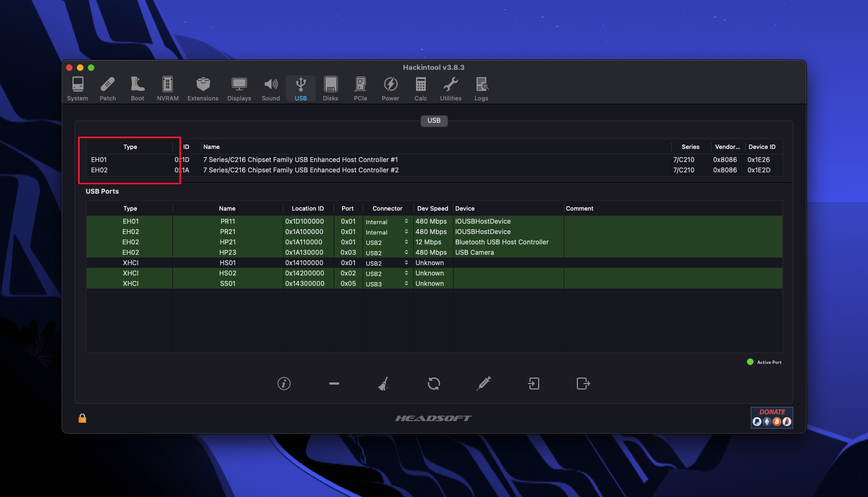This screenshot has height=497, width=868.
Task: Click the minus icon to remove port
Action: tap(334, 384)
